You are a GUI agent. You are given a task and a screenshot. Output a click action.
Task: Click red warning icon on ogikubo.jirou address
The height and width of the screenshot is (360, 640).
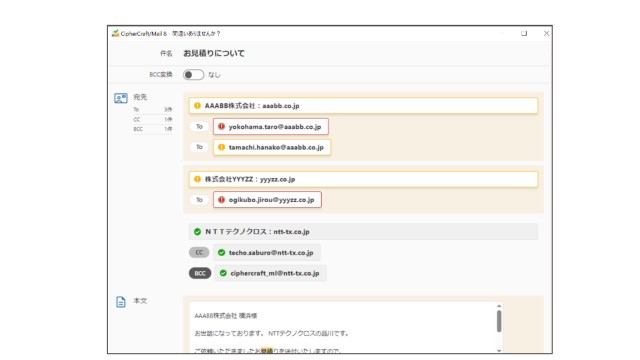pyautogui.click(x=221, y=200)
